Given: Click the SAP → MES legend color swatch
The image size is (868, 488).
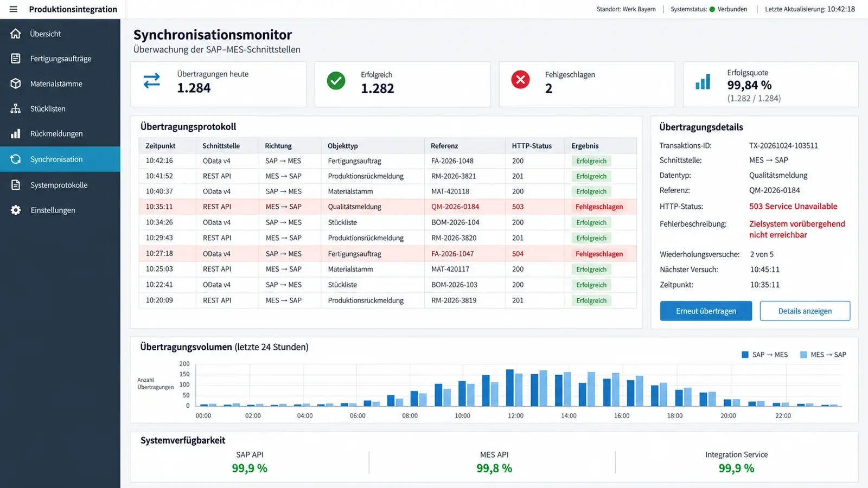Looking at the screenshot, I should tap(745, 355).
